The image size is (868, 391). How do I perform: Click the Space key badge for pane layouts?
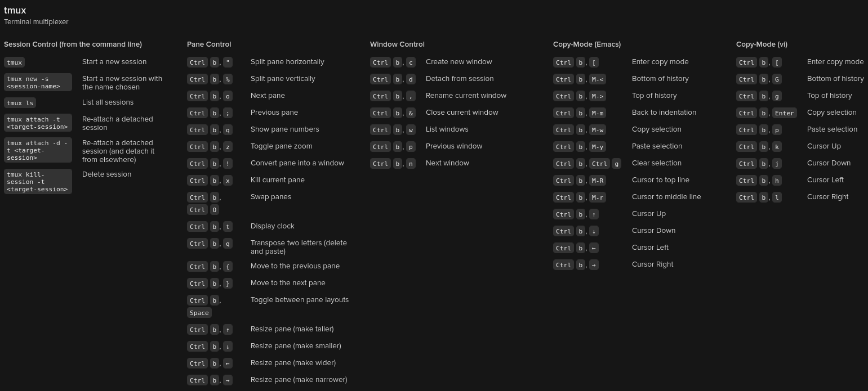tap(199, 313)
